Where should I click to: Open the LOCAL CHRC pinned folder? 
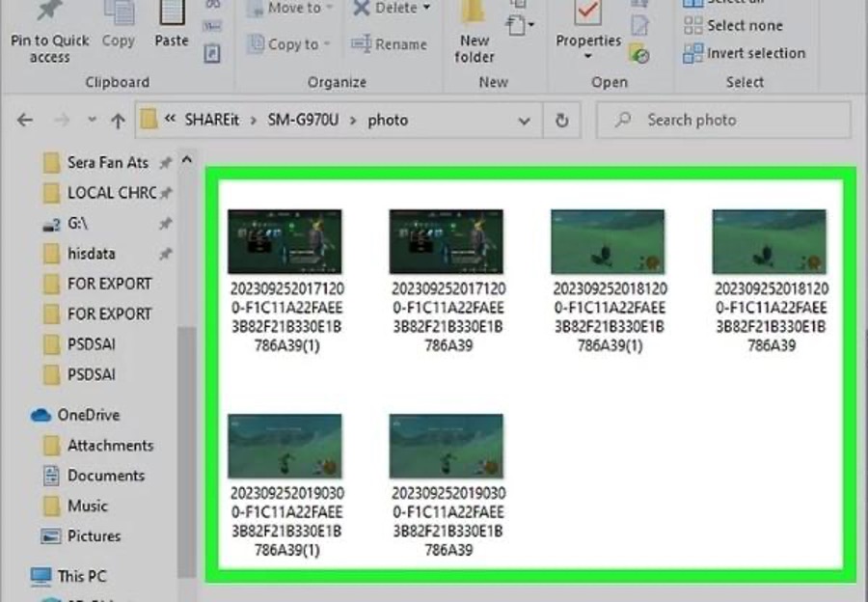[107, 193]
